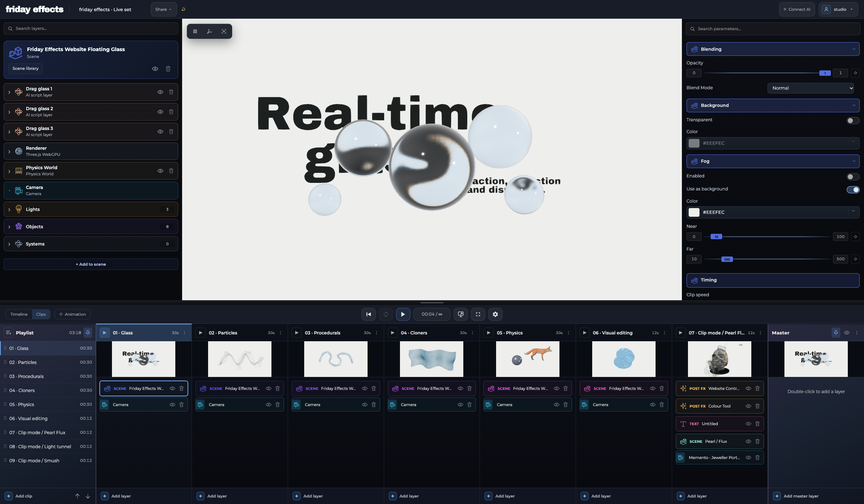Open the studio account menu
864x504 pixels.
[x=839, y=9]
